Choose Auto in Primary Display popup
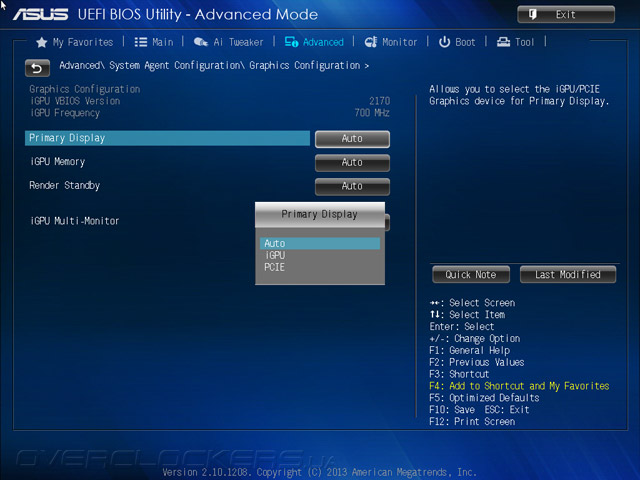The image size is (640, 480). 320,243
